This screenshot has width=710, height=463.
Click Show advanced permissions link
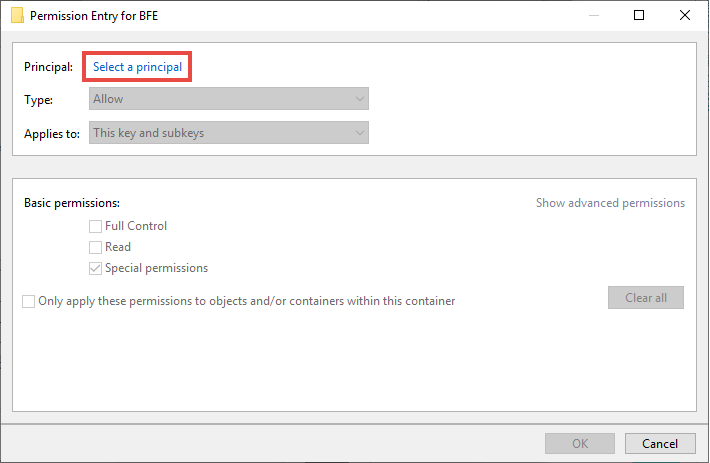610,203
